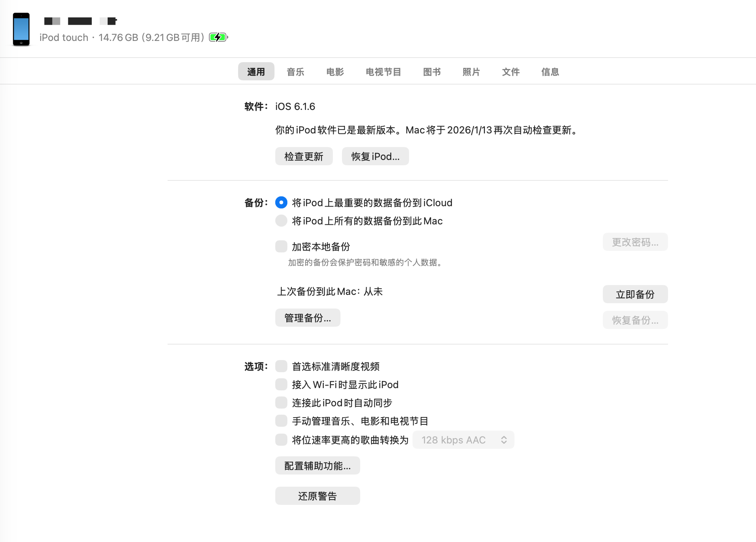Enable 将位速率更高的歌曲转换为 checkbox
Image resolution: width=756 pixels, height=542 pixels.
[281, 440]
